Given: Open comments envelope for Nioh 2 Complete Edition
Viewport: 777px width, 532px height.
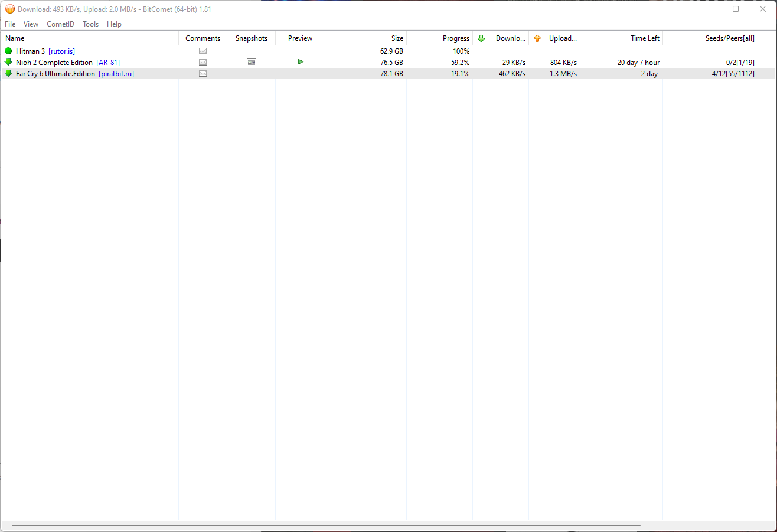Looking at the screenshot, I should pos(203,63).
